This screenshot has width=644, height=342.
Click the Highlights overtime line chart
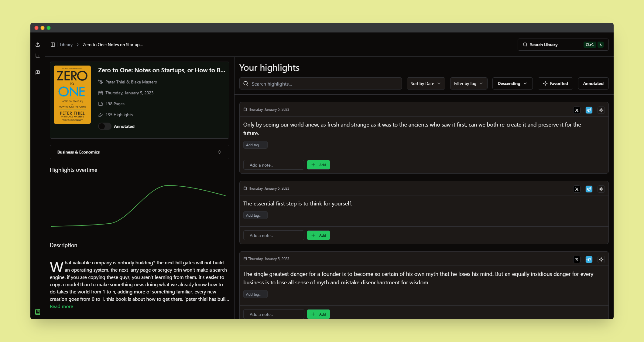coord(139,206)
